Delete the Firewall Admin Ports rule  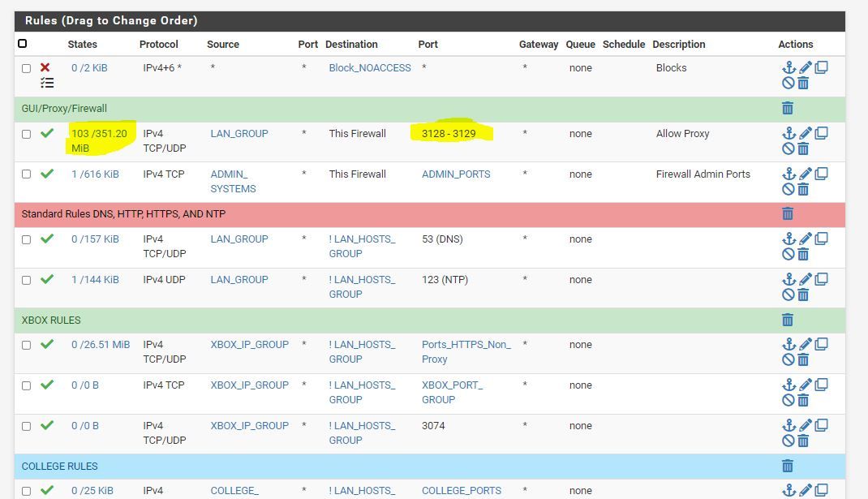click(x=803, y=189)
